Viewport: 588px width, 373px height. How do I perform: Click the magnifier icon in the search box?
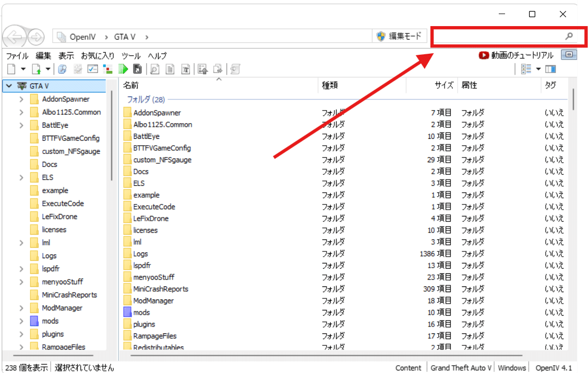(569, 36)
